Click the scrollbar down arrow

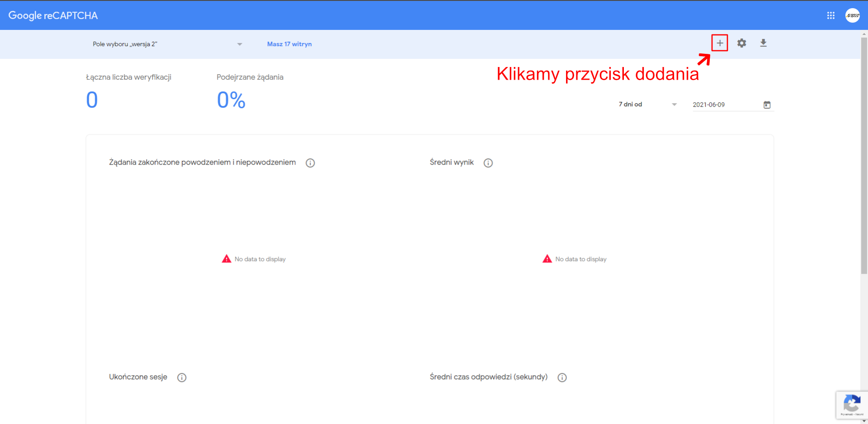click(864, 421)
